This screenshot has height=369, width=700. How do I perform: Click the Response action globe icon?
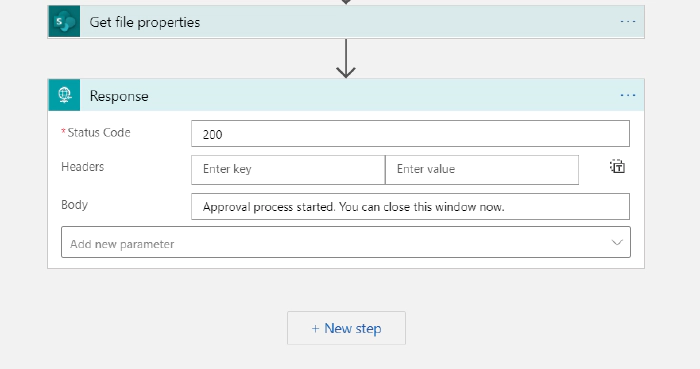coord(64,95)
